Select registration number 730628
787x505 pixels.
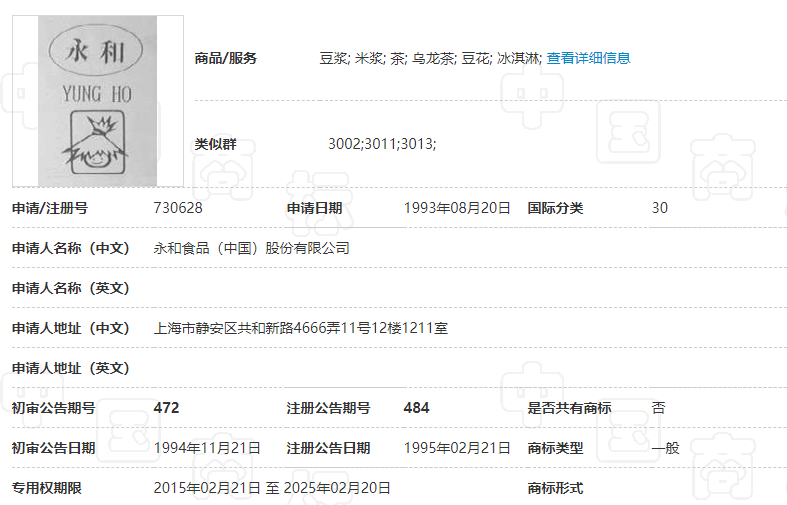(x=178, y=208)
